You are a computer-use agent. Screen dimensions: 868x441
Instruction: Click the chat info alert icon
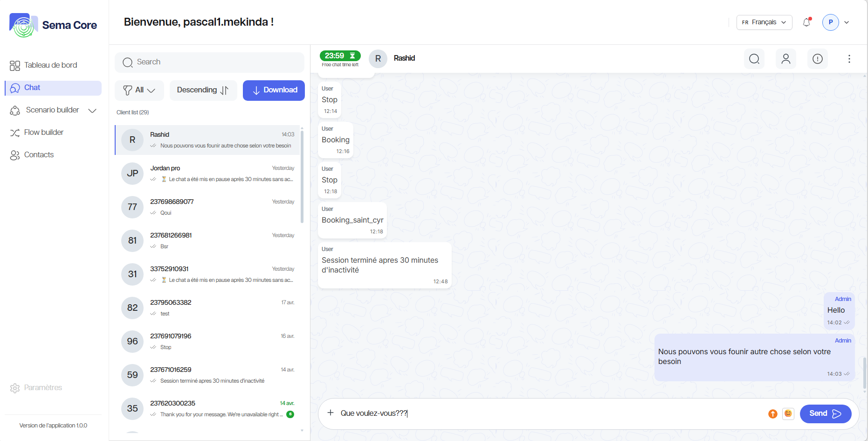tap(817, 59)
